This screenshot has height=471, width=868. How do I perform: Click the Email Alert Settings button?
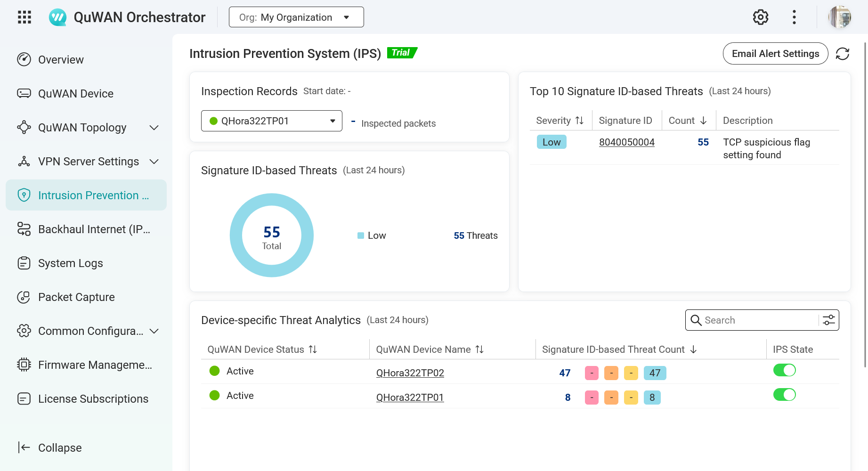(x=775, y=54)
